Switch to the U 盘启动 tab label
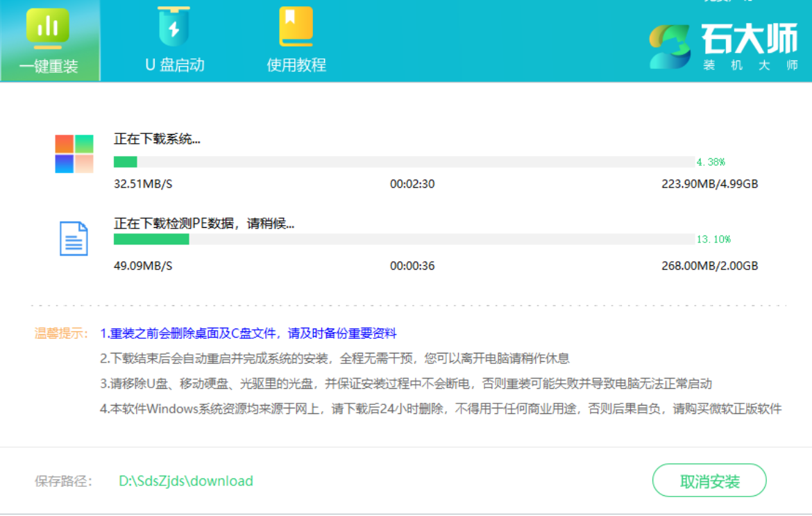This screenshot has height=516, width=812. (175, 65)
